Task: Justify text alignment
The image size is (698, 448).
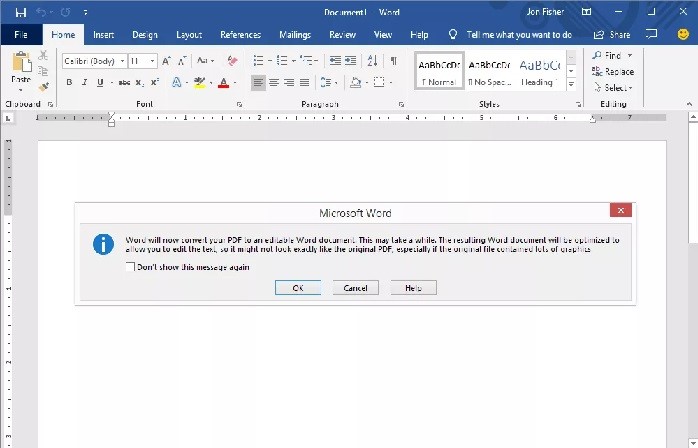Action: click(x=304, y=82)
